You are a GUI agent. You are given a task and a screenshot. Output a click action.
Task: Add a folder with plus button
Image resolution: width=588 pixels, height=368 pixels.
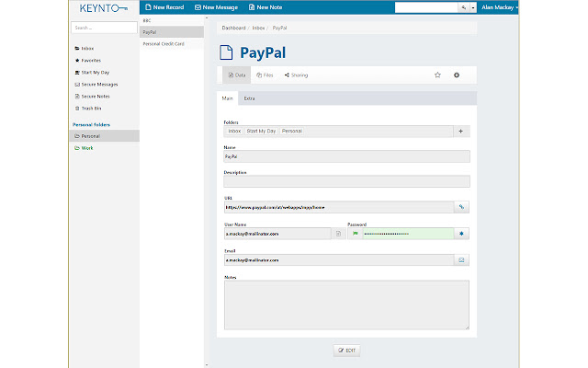(461, 131)
